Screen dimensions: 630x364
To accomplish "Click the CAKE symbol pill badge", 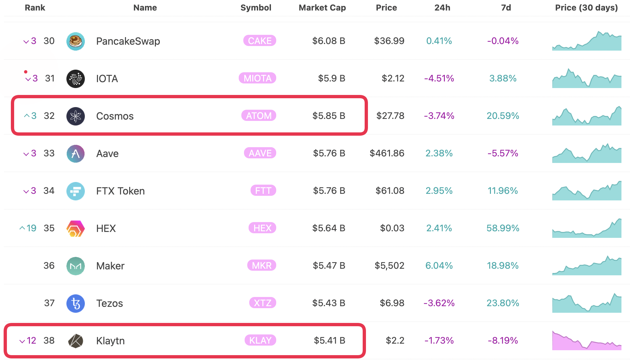I will pos(260,41).
